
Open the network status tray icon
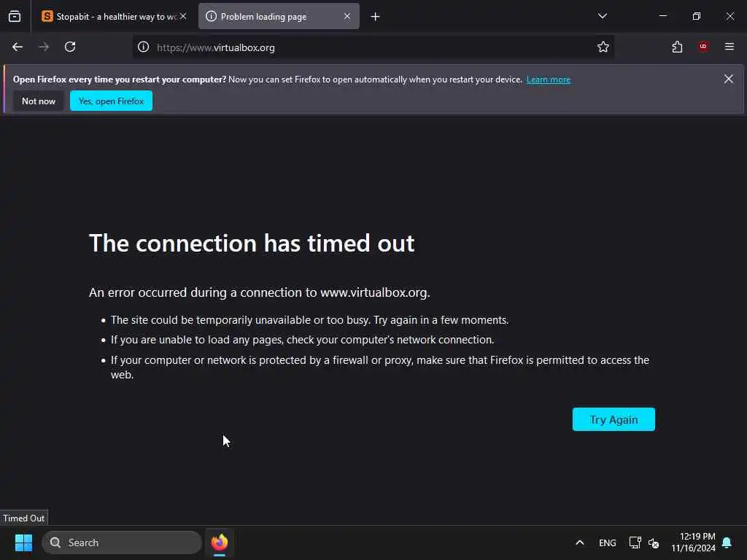[x=635, y=542]
